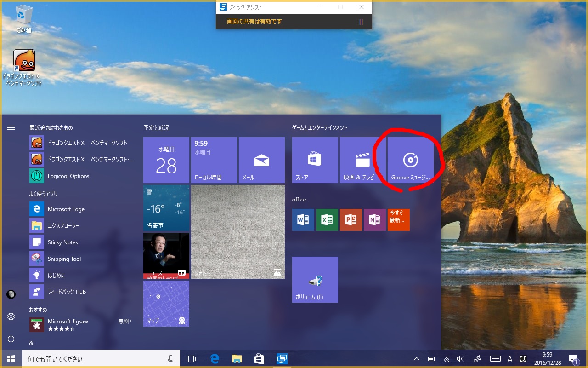Open the volume speaker icon
This screenshot has height=368, width=588.
(x=461, y=359)
